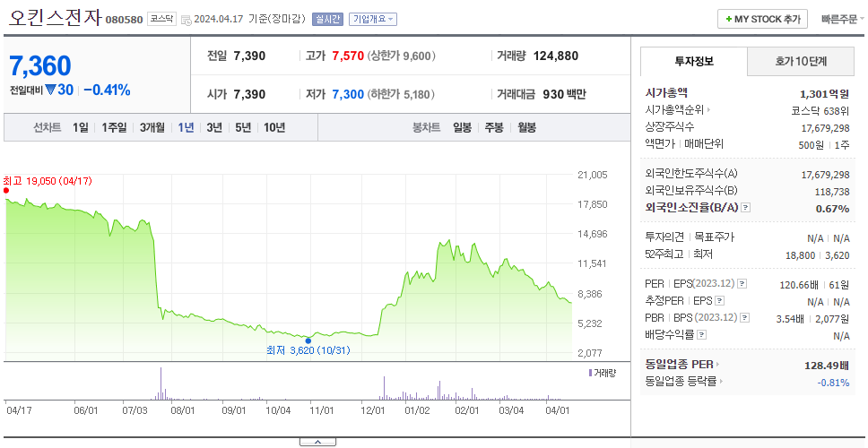Click the help icon next to PER EPS(2023.12)
Screen dimensions: 868x448
pyautogui.click(x=742, y=284)
